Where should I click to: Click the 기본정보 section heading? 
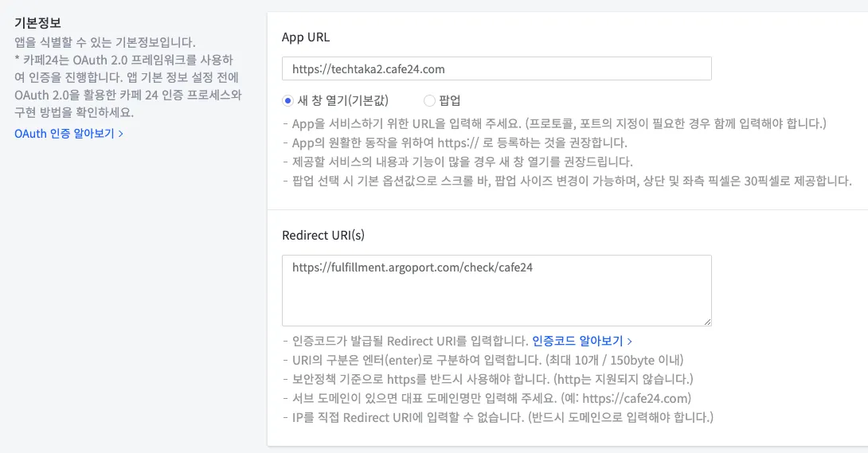tap(38, 22)
